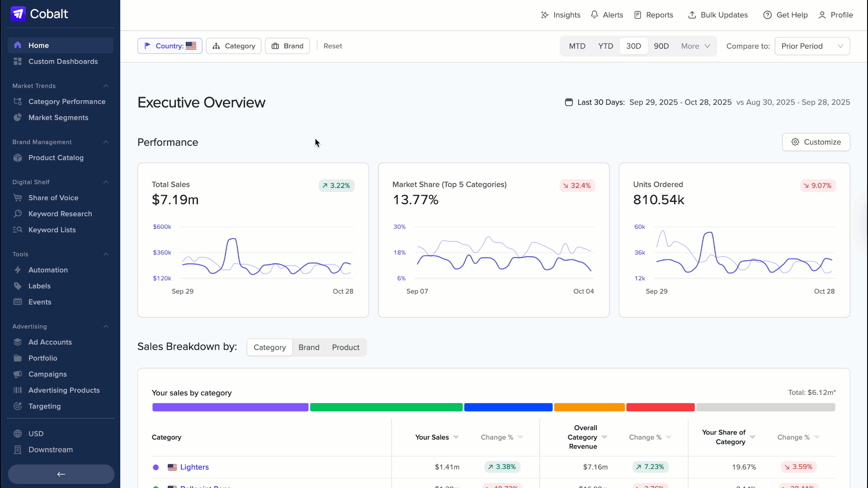Viewport: 868px width, 488px height.
Task: Open Insights from top bar
Action: click(561, 15)
